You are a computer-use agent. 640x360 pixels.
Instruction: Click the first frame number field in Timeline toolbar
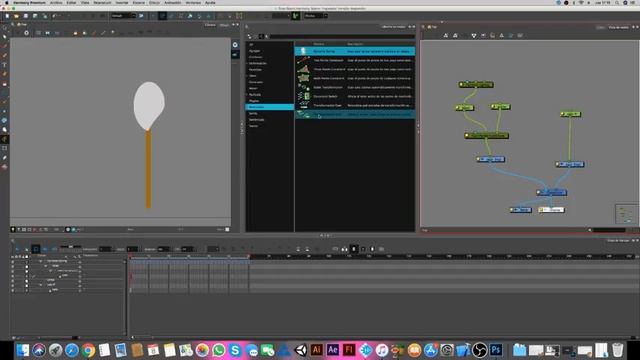[105, 249]
